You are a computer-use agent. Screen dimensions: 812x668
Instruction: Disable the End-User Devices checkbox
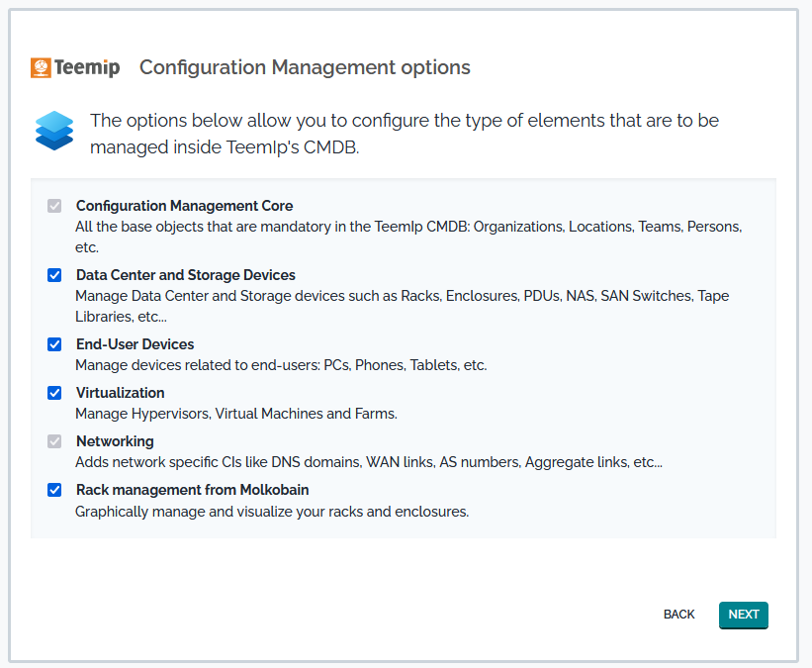point(54,344)
